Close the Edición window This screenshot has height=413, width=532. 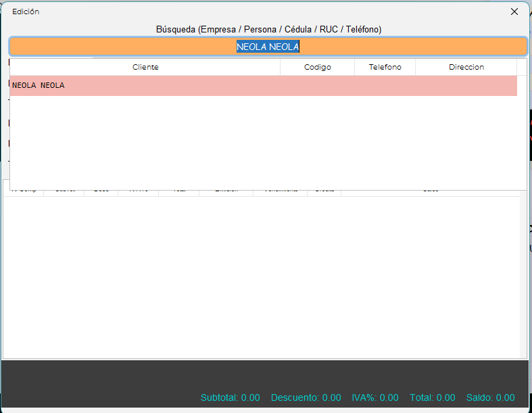click(514, 11)
